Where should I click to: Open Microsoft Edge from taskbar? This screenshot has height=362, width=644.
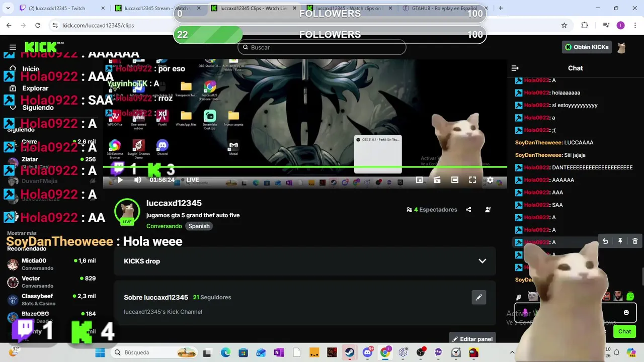coord(225,352)
